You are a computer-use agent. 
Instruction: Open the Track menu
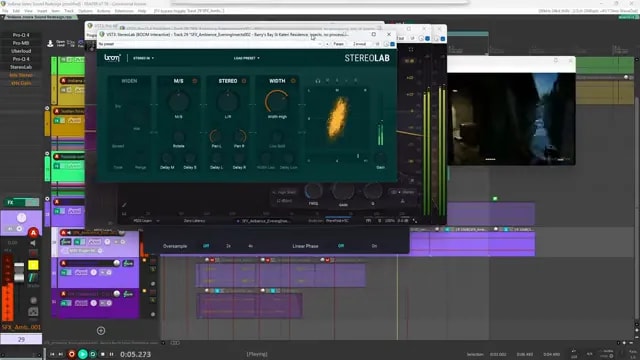[x=69, y=11]
